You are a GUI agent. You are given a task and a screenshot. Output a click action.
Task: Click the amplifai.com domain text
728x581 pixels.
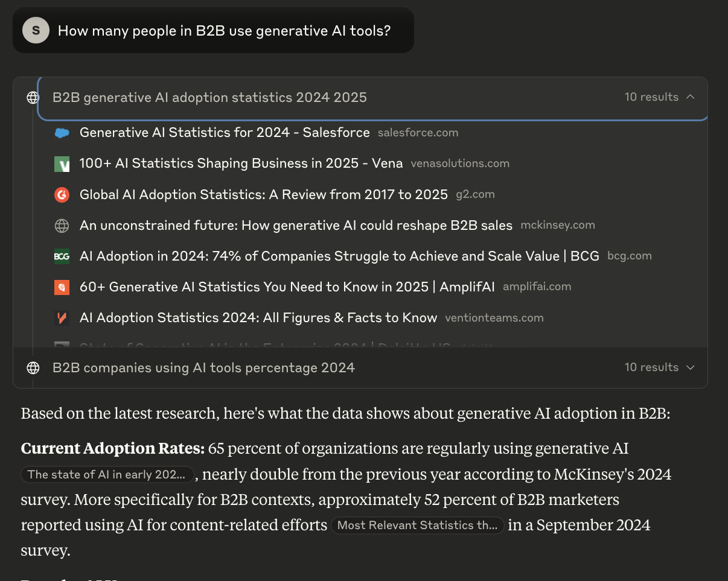(537, 287)
